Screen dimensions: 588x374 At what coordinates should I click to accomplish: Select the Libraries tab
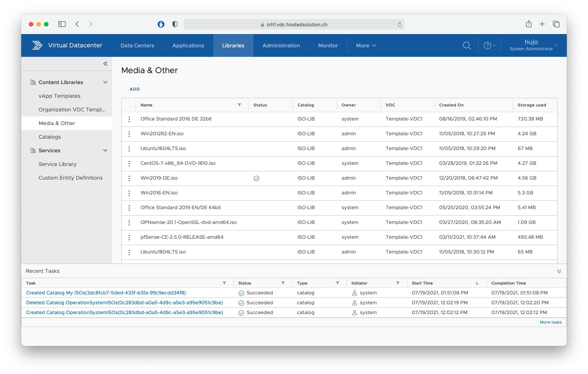click(x=233, y=45)
